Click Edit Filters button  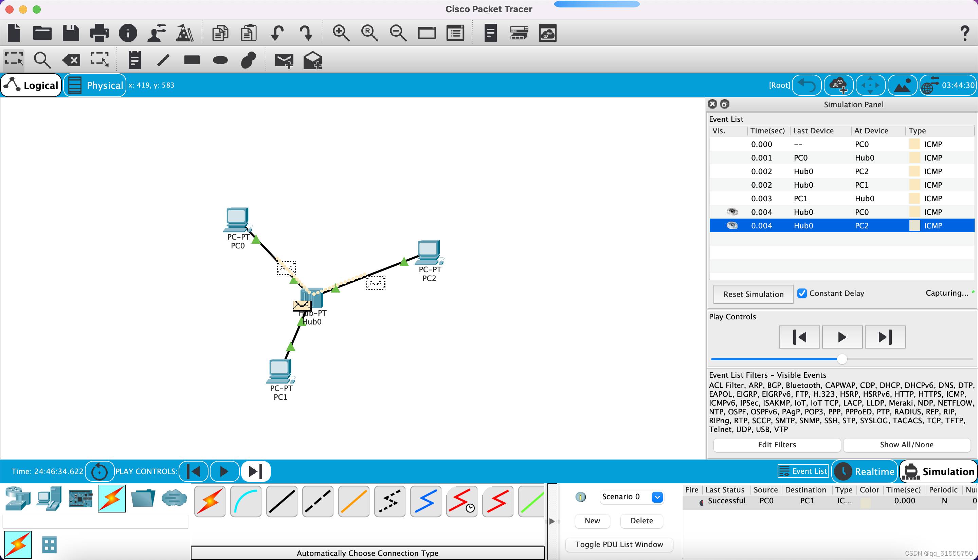(777, 445)
